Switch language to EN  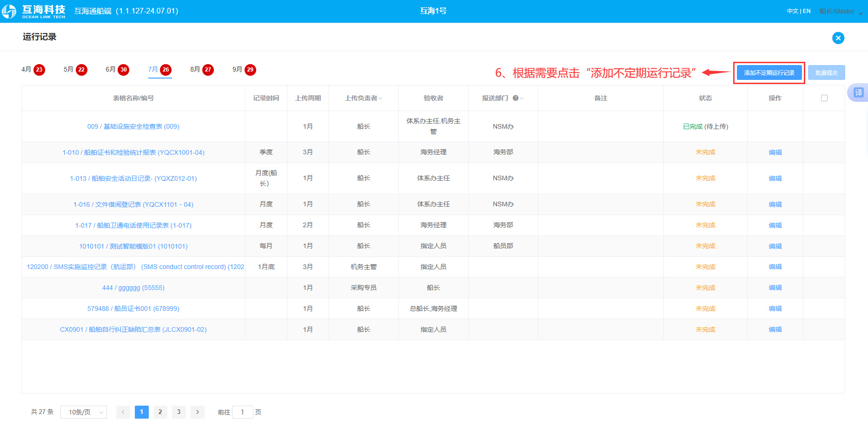pyautogui.click(x=807, y=11)
